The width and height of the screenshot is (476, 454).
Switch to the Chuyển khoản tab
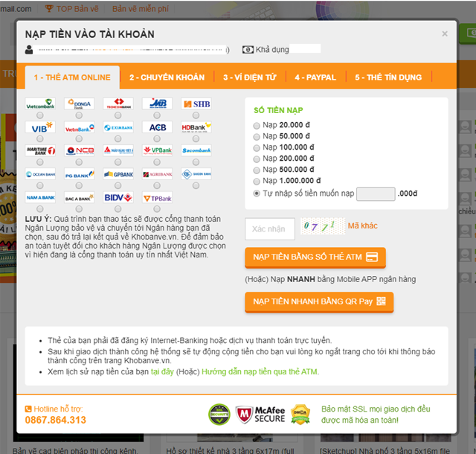[x=167, y=77]
